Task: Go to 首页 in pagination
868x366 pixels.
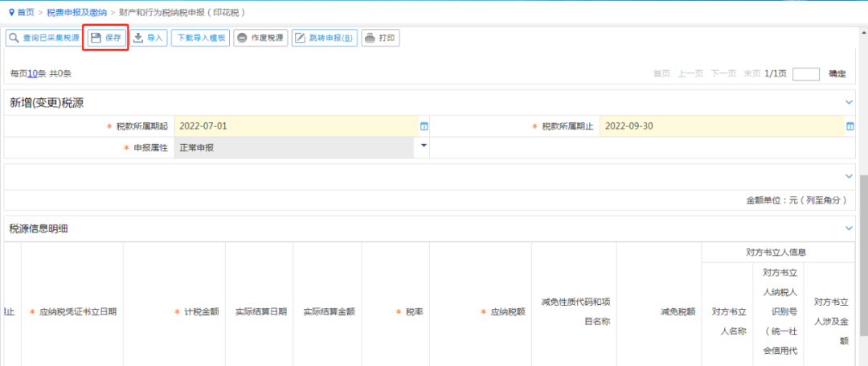Action: tap(661, 74)
